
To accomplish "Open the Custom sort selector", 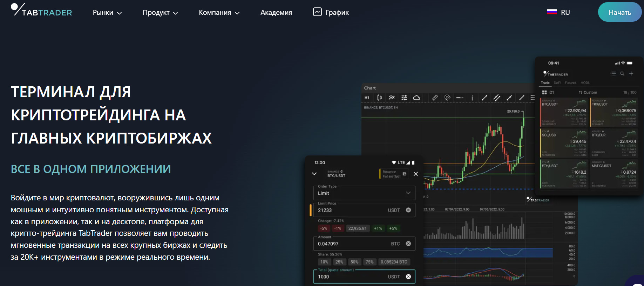I will [588, 92].
